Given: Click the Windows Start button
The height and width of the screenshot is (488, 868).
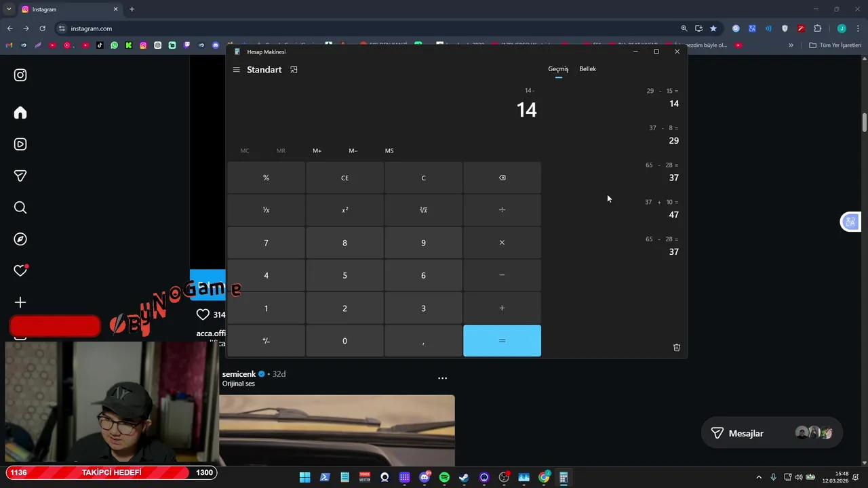Looking at the screenshot, I should [x=305, y=477].
